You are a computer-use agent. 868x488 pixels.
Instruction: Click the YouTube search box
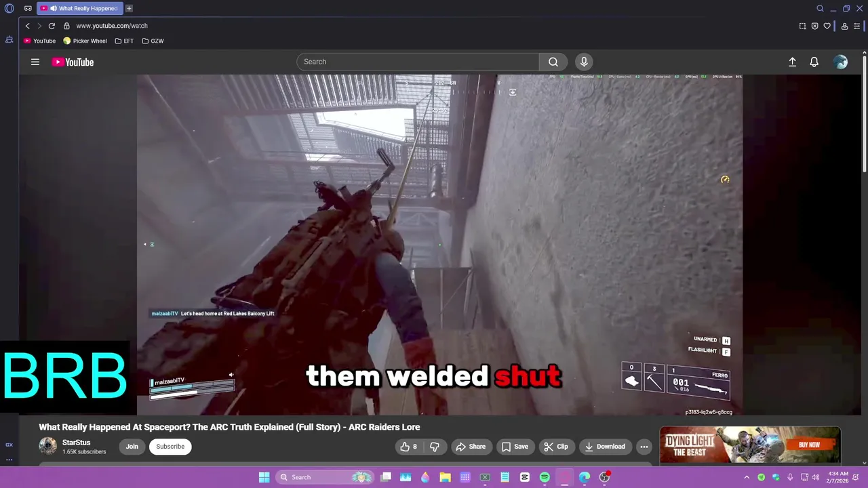point(418,62)
